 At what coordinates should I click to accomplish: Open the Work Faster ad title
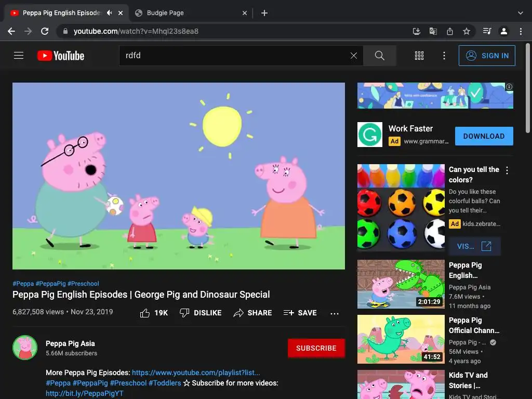410,129
